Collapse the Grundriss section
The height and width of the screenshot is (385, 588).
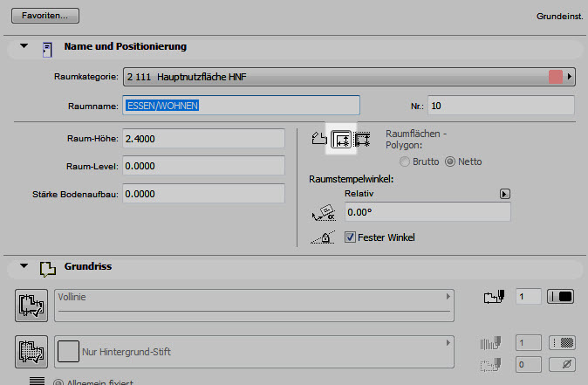24,266
